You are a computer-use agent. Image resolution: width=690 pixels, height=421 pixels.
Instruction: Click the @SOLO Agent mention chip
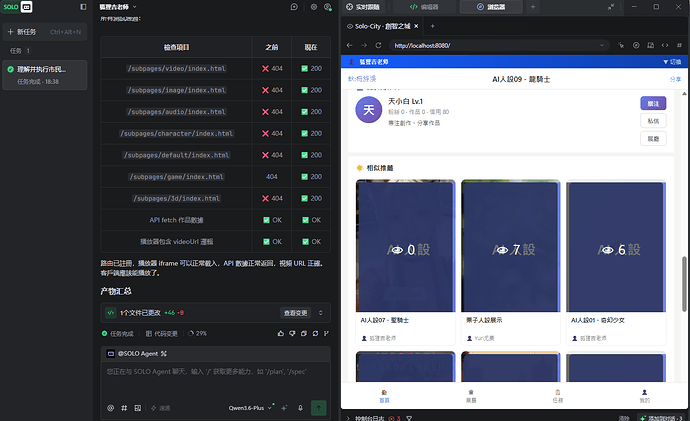[137, 354]
